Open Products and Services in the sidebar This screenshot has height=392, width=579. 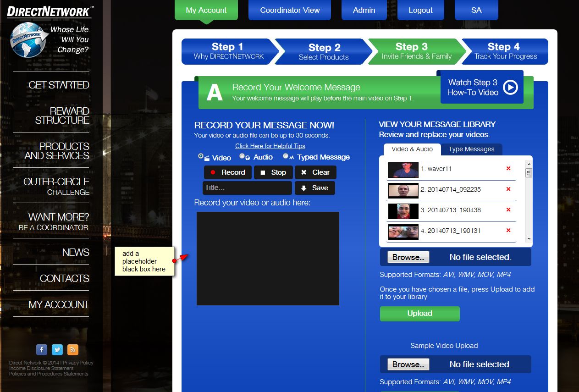coord(57,151)
